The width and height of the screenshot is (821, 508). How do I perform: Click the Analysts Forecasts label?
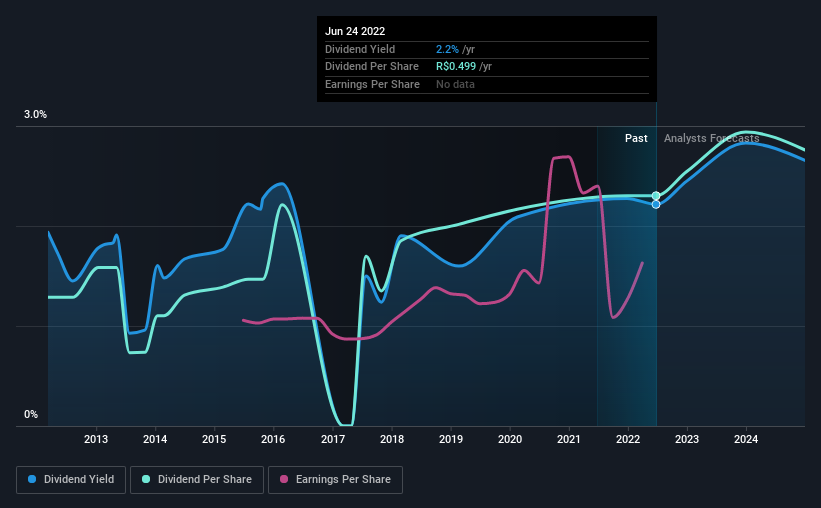coord(712,138)
